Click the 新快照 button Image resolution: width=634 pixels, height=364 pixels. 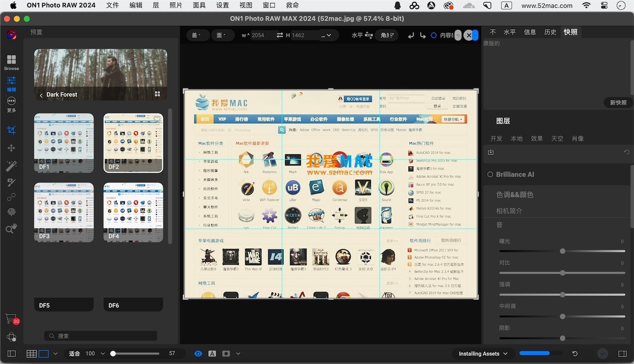click(618, 103)
